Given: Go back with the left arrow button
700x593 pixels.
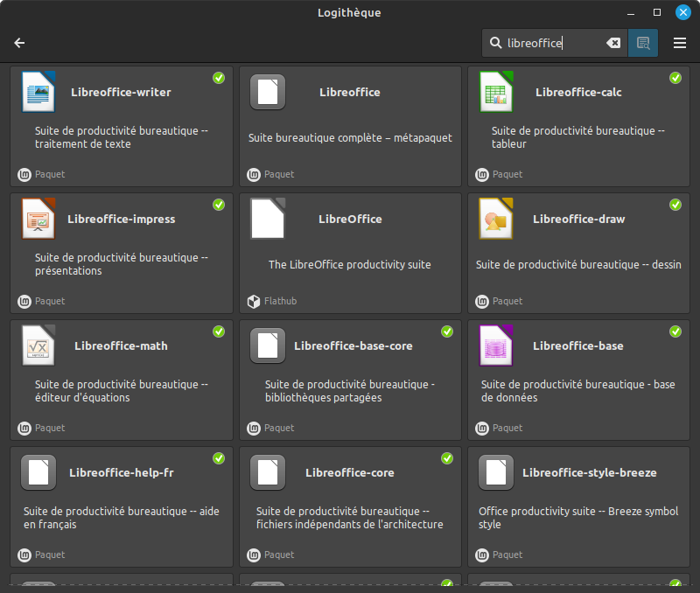Looking at the screenshot, I should tap(19, 43).
